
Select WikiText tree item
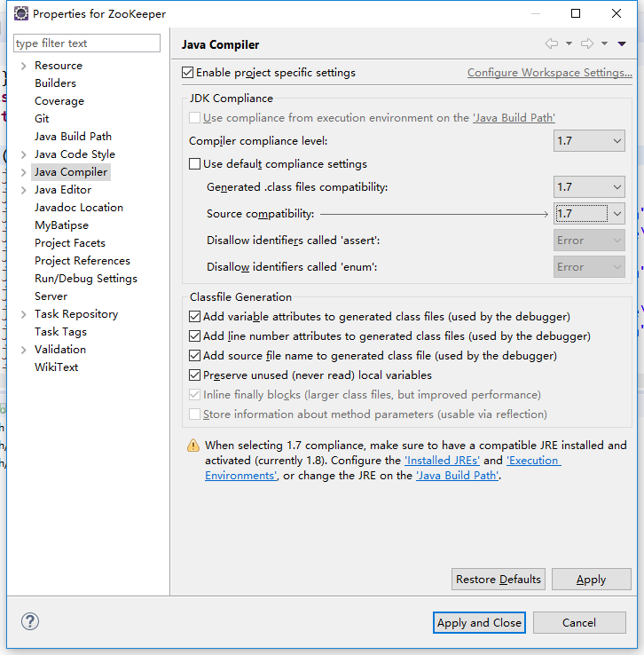point(57,367)
